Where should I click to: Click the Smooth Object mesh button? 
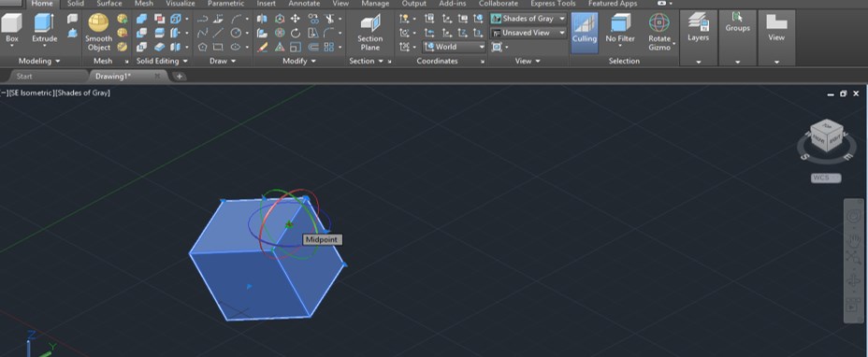tap(98, 32)
